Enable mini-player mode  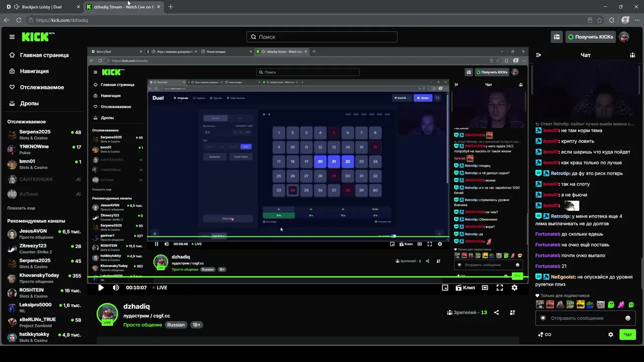click(x=445, y=288)
